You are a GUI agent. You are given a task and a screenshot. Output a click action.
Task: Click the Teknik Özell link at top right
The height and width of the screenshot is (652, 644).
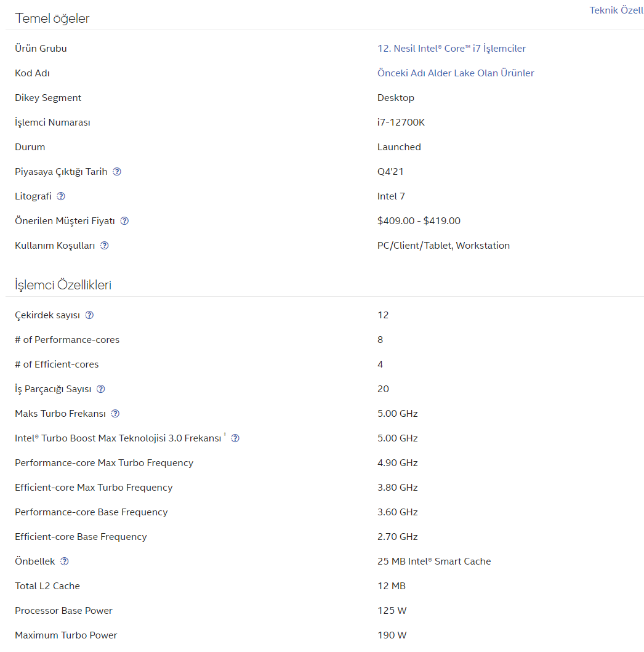pyautogui.click(x=616, y=10)
